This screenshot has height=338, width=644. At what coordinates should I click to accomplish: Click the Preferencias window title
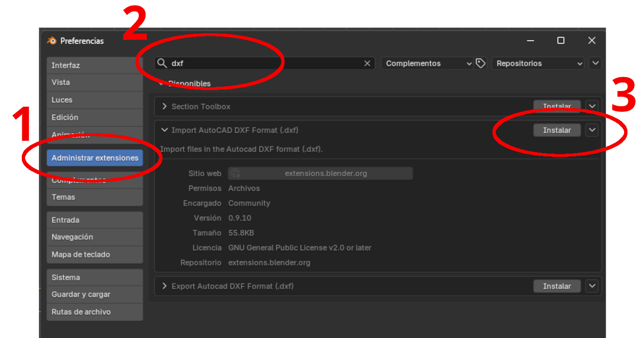coord(82,41)
